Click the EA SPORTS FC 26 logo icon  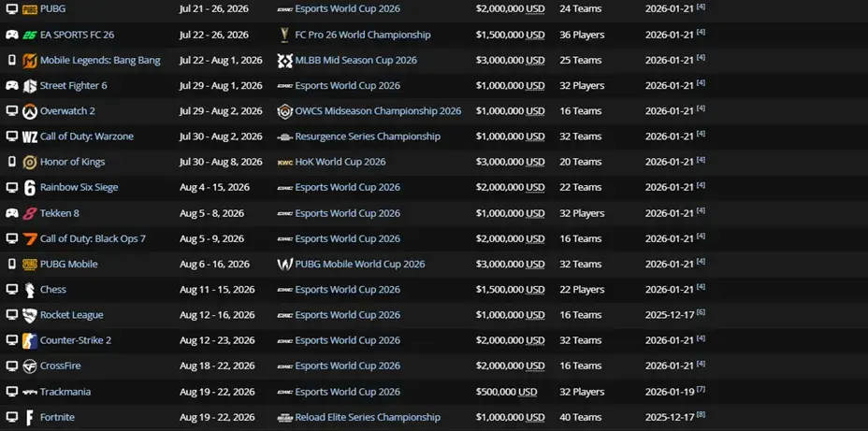tap(30, 35)
